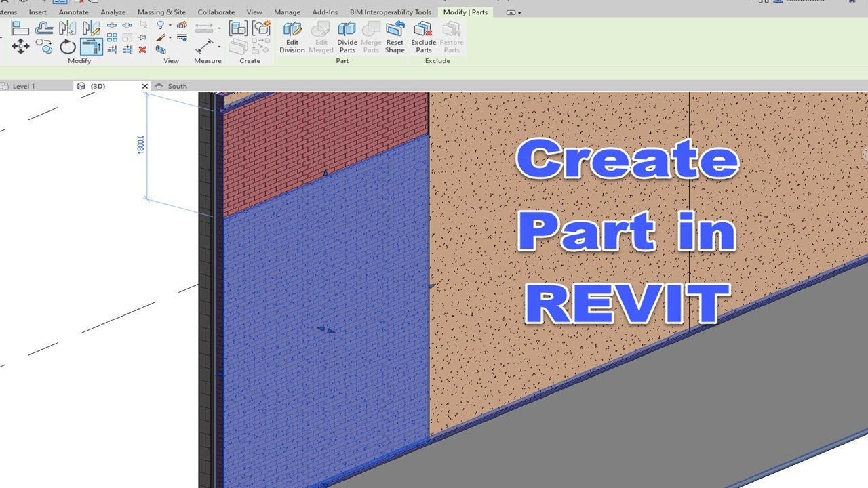Click the greyed Create Similar icon
Screen dimensions: 868x488
click(261, 47)
